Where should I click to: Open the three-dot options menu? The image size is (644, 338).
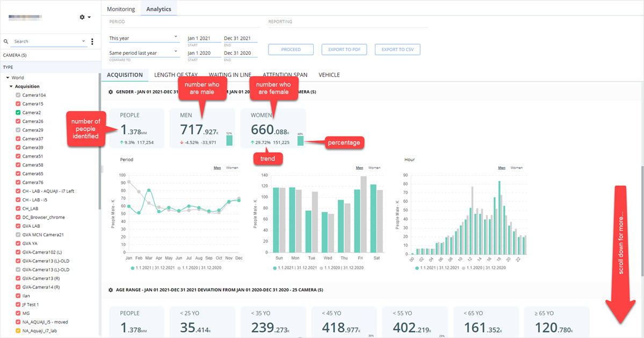(x=92, y=41)
